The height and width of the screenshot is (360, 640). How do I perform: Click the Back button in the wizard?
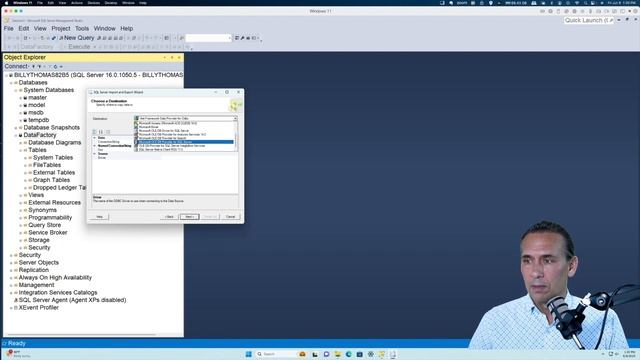tap(169, 217)
